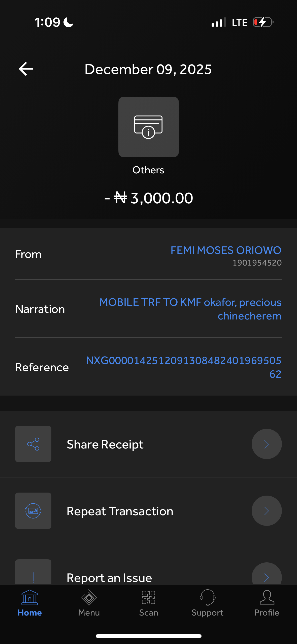
Task: Open the Scan QR tab
Action: [149, 603]
